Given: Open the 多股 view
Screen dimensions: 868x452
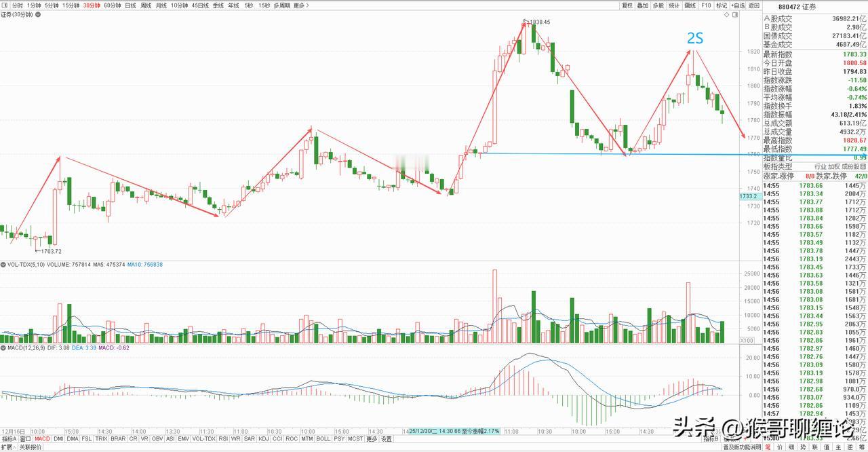Looking at the screenshot, I should pos(658,5).
